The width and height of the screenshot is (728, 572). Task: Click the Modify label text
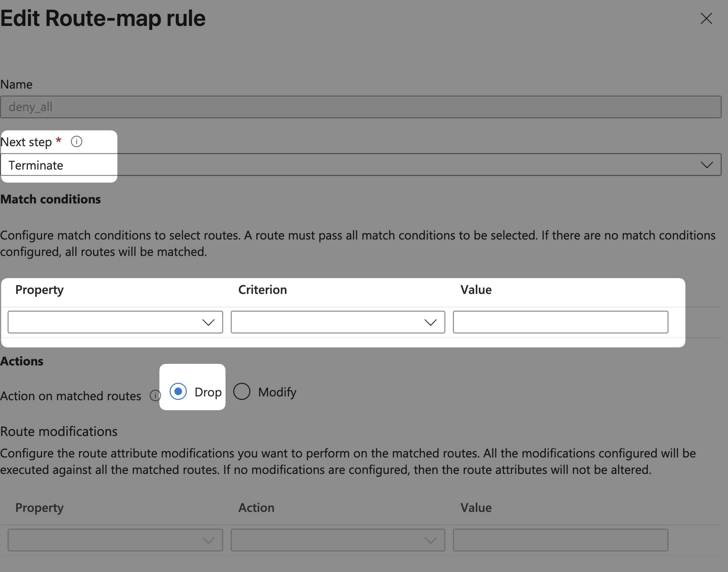(277, 392)
